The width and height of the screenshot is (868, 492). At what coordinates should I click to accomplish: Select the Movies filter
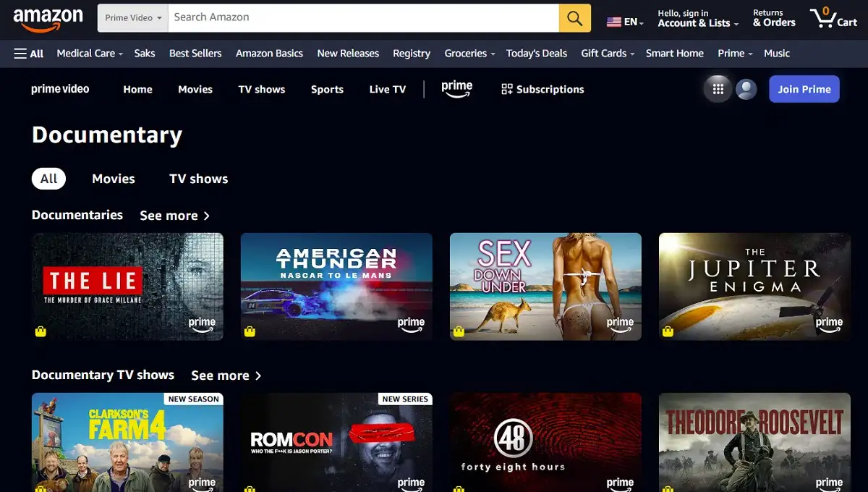click(114, 179)
